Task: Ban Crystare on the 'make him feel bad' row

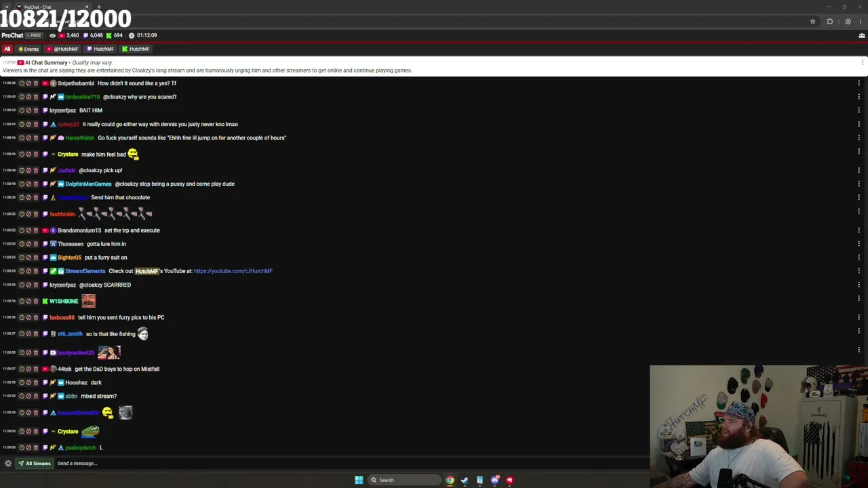Action: tap(28, 155)
